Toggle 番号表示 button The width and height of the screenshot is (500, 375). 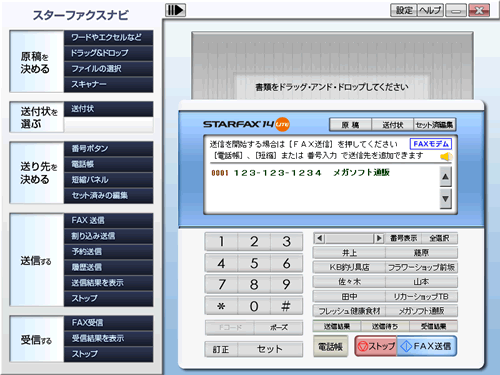[403, 238]
